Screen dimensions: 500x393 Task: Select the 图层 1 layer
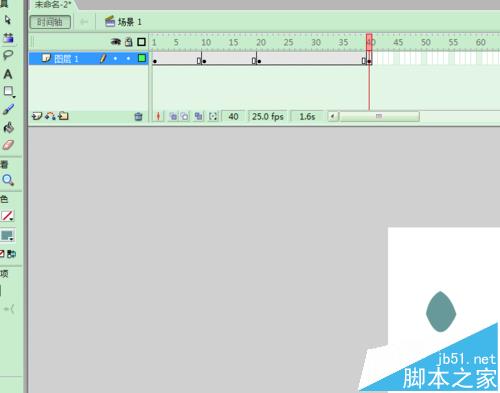click(66, 59)
